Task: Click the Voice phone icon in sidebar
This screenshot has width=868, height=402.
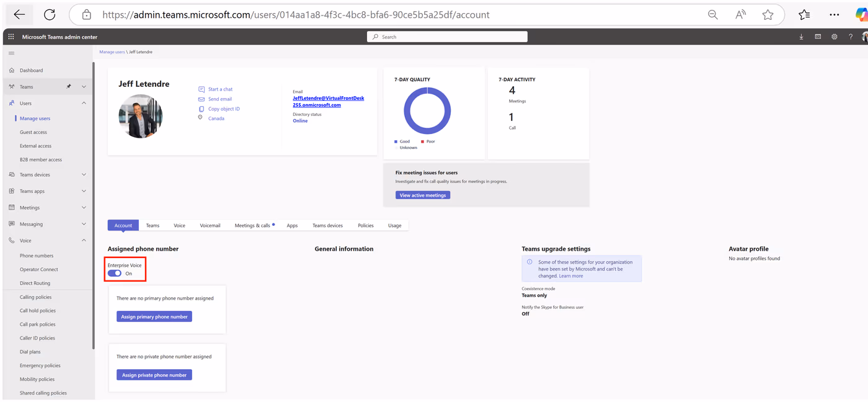Action: [x=12, y=240]
